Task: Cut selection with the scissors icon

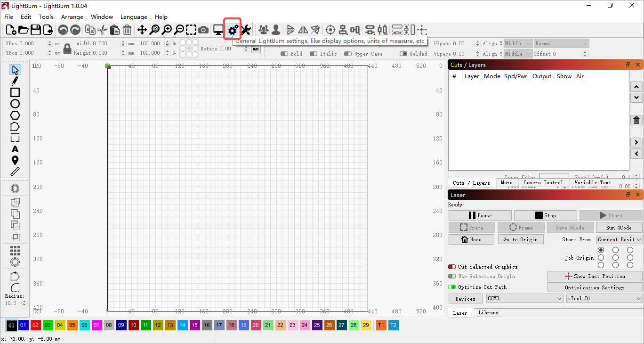Action: pos(103,30)
